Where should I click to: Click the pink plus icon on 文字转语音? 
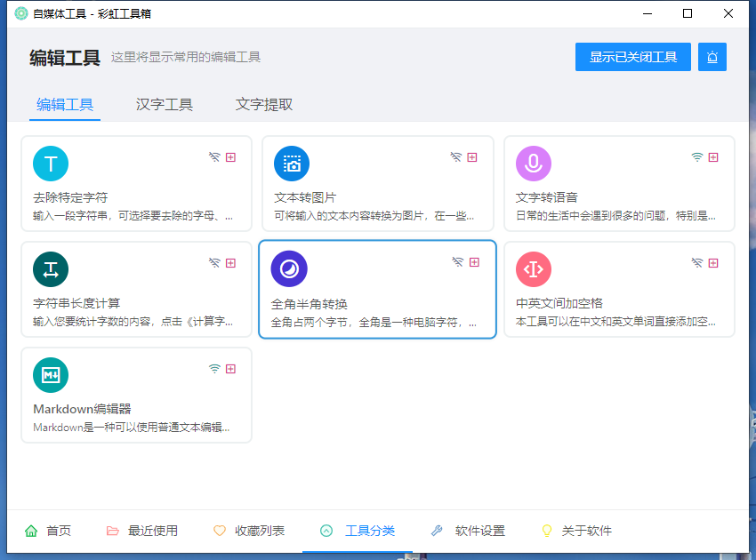click(713, 157)
